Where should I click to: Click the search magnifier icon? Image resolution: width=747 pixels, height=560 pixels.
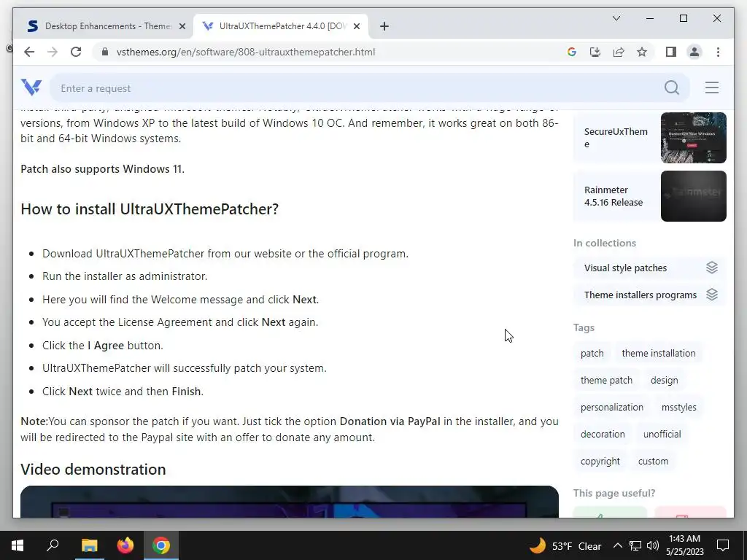coord(672,87)
